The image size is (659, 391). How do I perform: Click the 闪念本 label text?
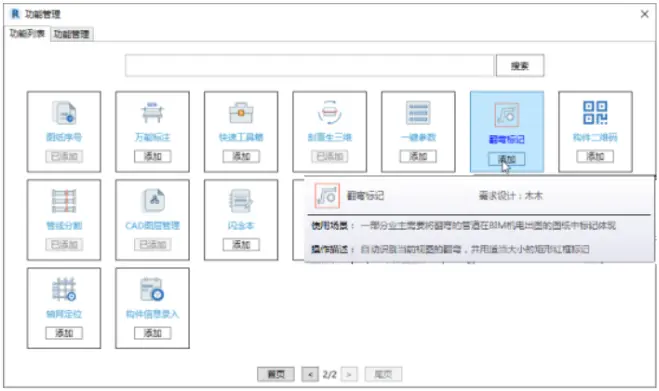[241, 226]
